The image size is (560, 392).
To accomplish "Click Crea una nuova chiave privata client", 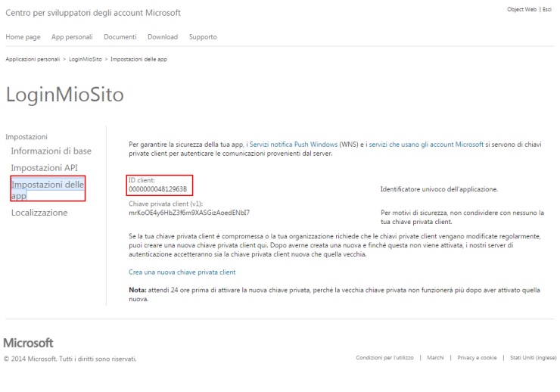I will click(x=182, y=272).
